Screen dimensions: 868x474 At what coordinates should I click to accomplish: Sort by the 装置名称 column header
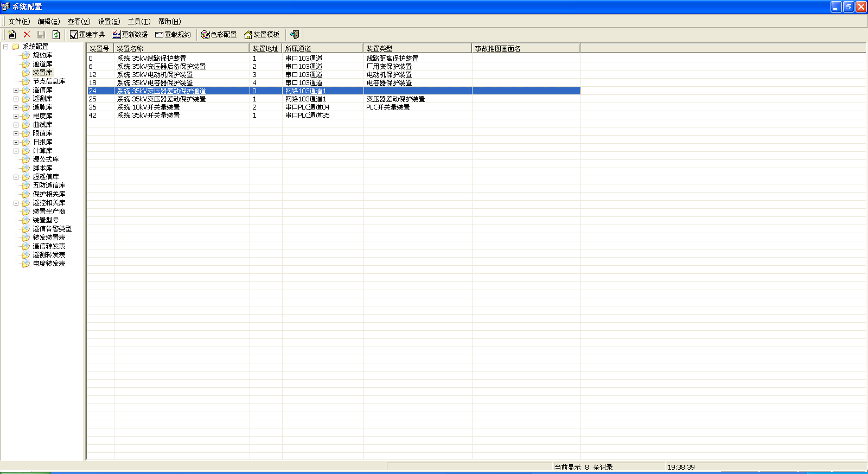[x=181, y=49]
